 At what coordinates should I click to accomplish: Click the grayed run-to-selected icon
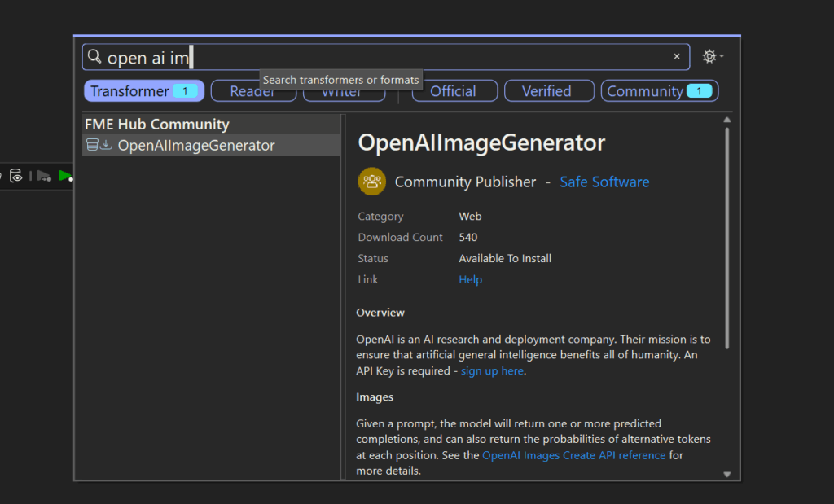[x=43, y=176]
